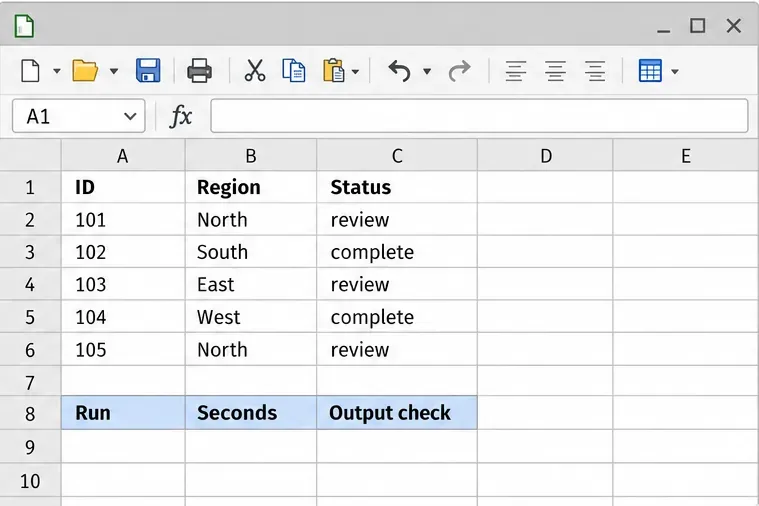Select row 1 header
This screenshot has width=759, height=506.
click(30, 187)
